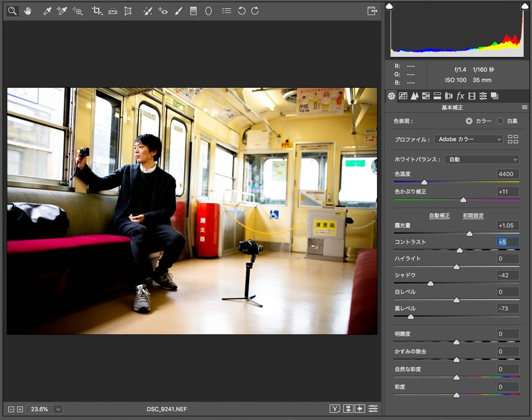Open the profile browser grid icon

pos(513,139)
